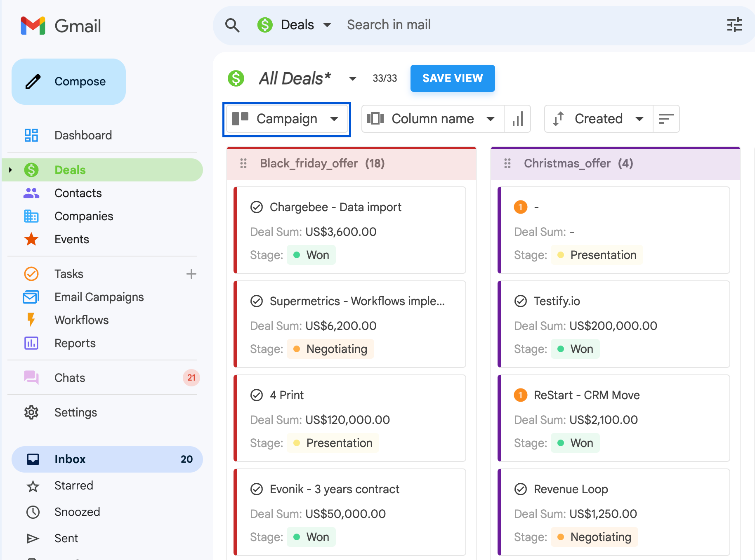Click the Contacts people icon
755x560 pixels.
click(31, 193)
